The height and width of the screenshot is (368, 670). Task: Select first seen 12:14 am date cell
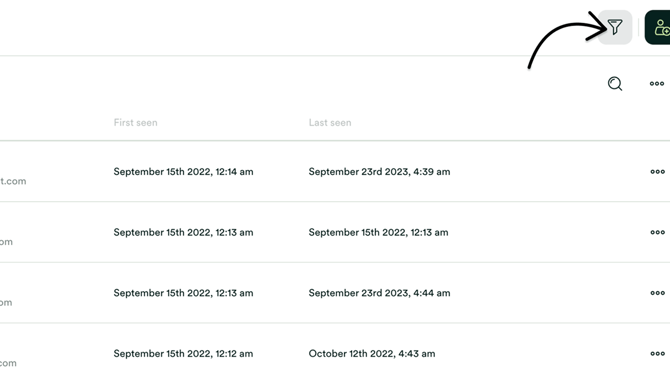pos(183,172)
